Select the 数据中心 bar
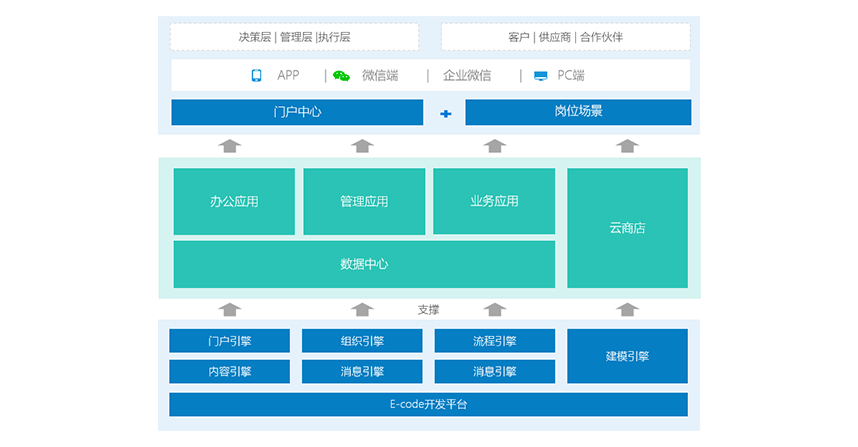Image resolution: width=858 pixels, height=447 pixels. pyautogui.click(x=364, y=265)
